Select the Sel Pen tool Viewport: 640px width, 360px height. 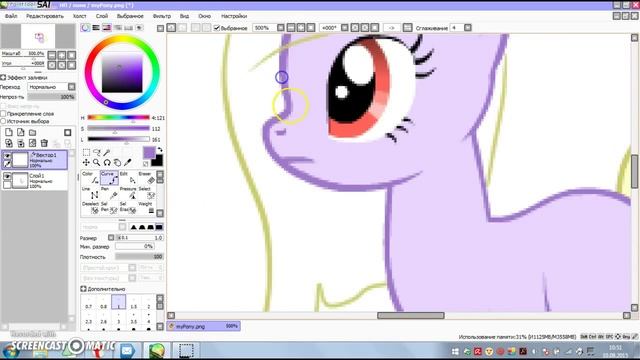109,208
